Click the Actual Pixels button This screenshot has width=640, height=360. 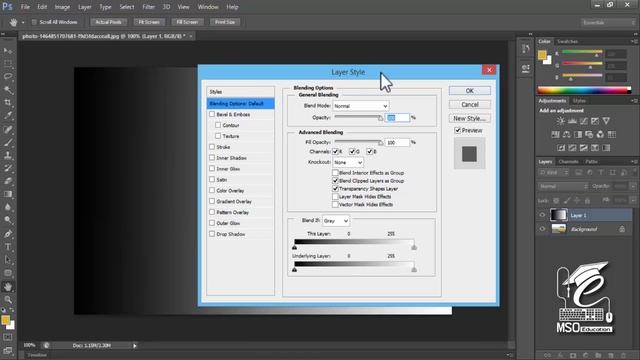pos(109,22)
